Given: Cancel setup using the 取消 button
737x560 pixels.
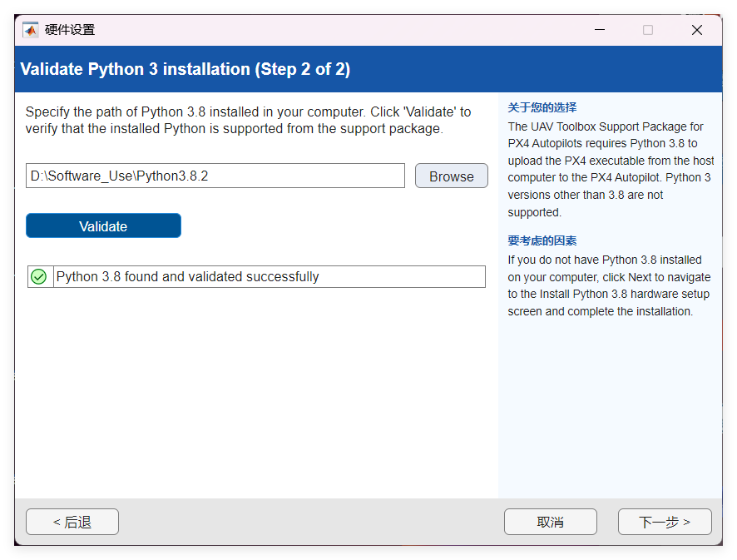Looking at the screenshot, I should point(550,522).
